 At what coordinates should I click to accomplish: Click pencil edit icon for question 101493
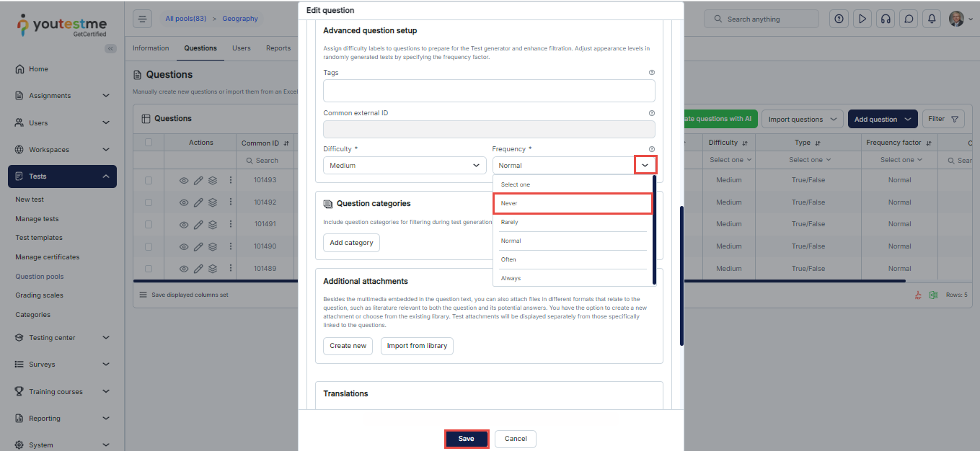click(198, 180)
